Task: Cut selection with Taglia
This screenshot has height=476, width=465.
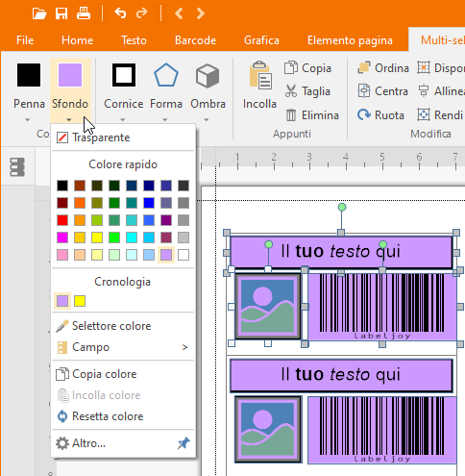Action: 307,91
